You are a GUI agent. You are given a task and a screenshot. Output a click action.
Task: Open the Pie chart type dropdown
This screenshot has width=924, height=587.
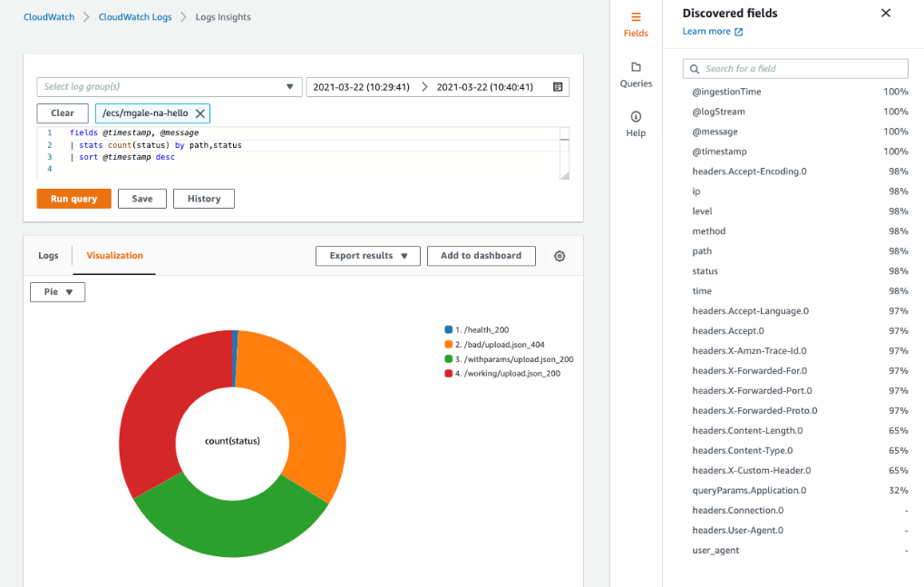[57, 291]
